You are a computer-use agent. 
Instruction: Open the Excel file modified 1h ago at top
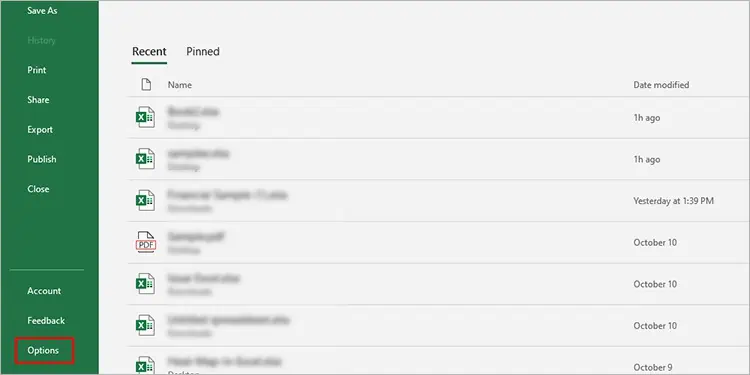[x=439, y=118]
